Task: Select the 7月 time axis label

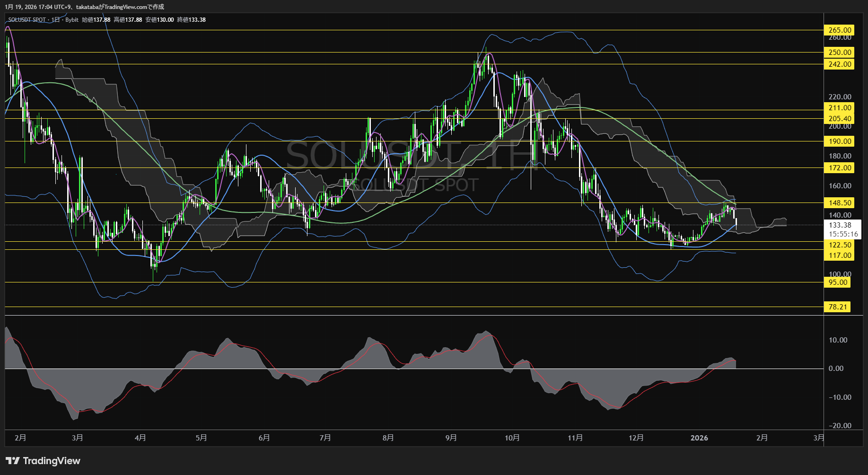Action: click(325, 438)
